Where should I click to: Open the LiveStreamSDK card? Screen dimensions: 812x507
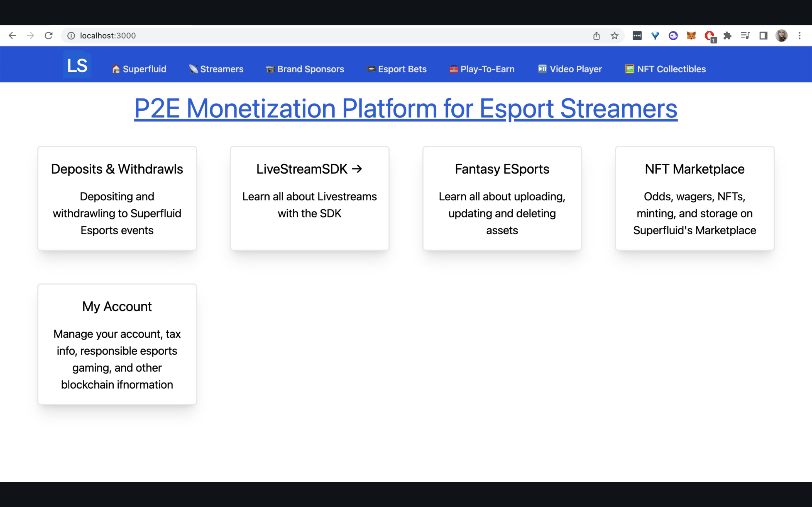pyautogui.click(x=309, y=198)
